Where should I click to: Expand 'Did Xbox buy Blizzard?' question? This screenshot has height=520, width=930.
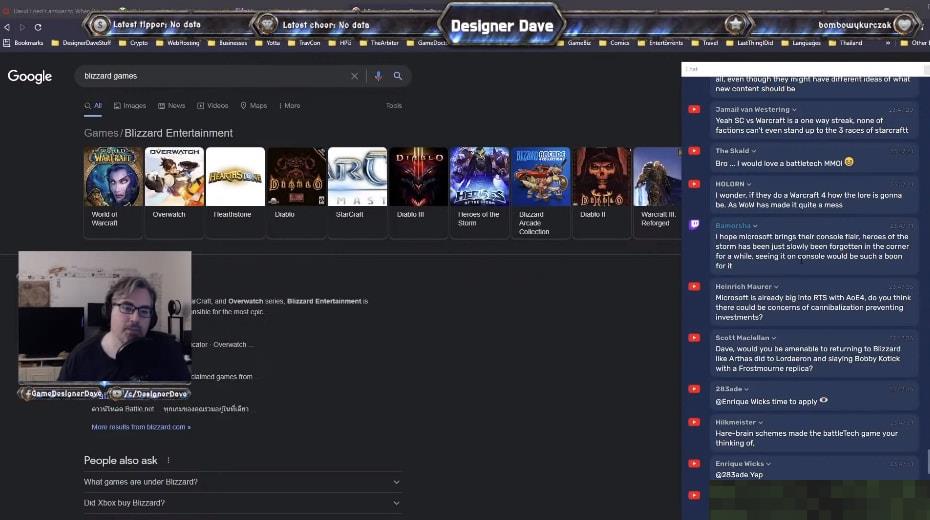(242, 503)
